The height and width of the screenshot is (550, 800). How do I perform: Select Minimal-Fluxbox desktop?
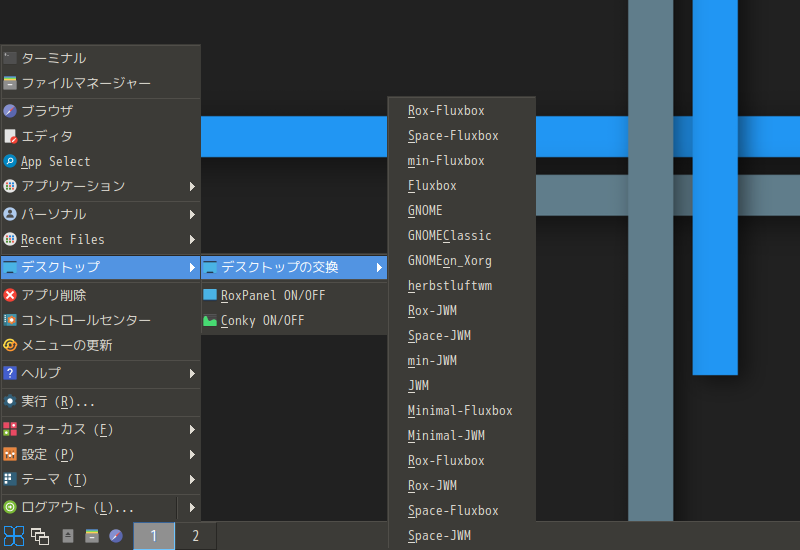462,411
